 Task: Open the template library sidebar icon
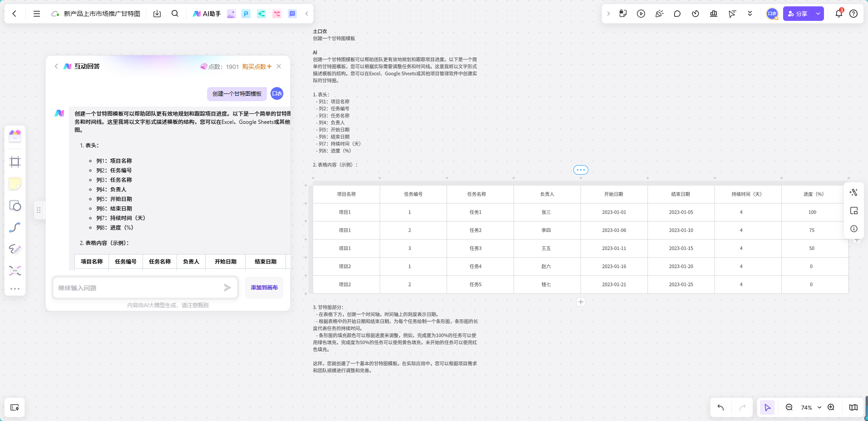(15, 136)
